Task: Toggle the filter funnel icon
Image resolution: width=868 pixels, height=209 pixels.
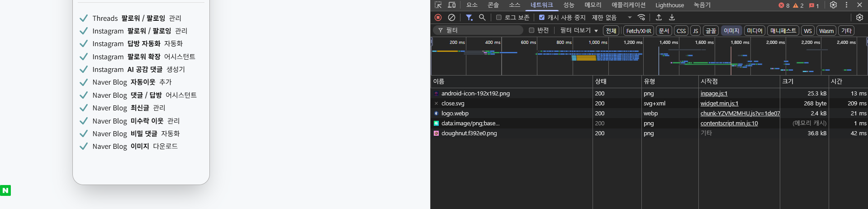Action: coord(469,17)
